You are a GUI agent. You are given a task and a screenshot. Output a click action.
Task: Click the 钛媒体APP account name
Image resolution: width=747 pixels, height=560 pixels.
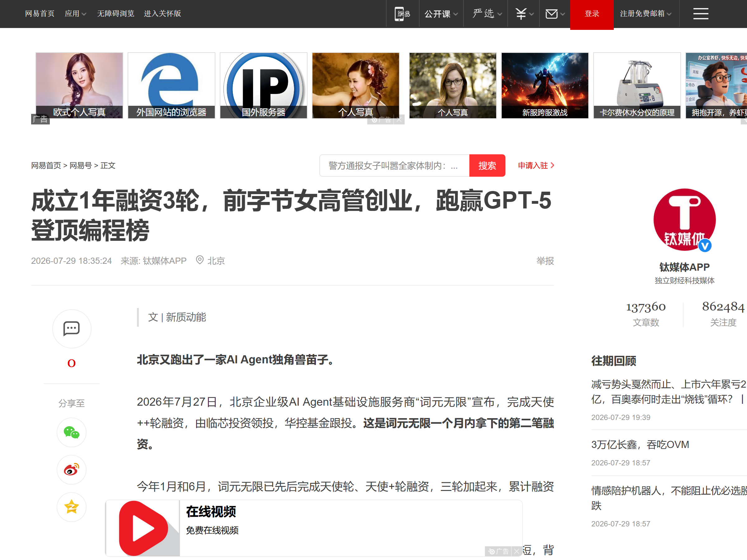coord(684,267)
